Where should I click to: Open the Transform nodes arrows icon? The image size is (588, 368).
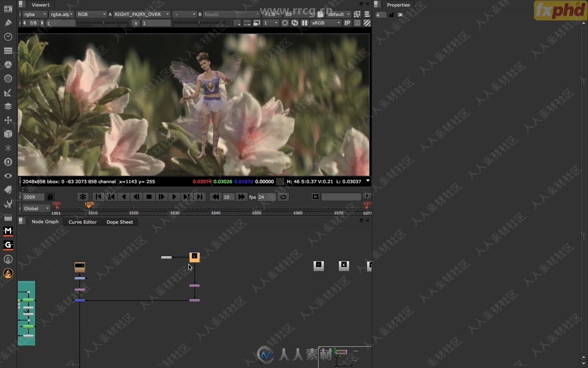pyautogui.click(x=8, y=120)
